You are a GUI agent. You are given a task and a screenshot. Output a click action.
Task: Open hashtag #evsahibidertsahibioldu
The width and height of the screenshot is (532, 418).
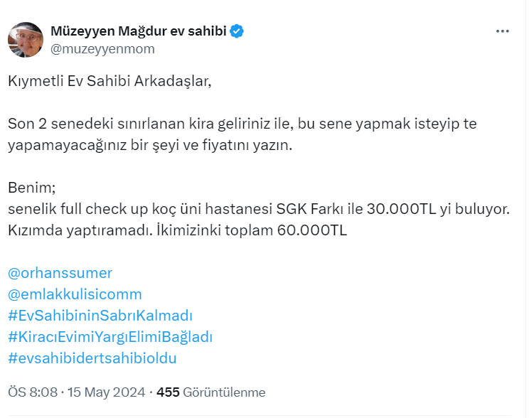click(x=92, y=358)
